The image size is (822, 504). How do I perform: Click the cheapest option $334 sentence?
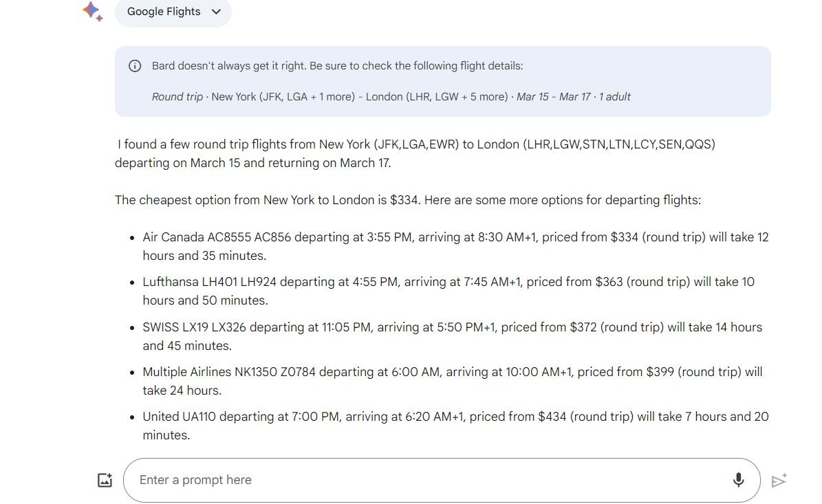pos(407,201)
